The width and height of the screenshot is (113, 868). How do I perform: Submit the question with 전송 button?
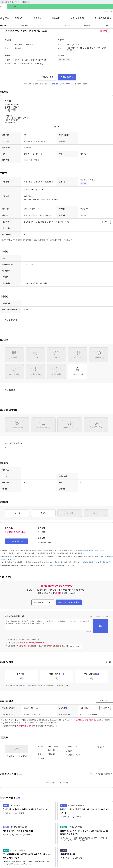coord(101,626)
